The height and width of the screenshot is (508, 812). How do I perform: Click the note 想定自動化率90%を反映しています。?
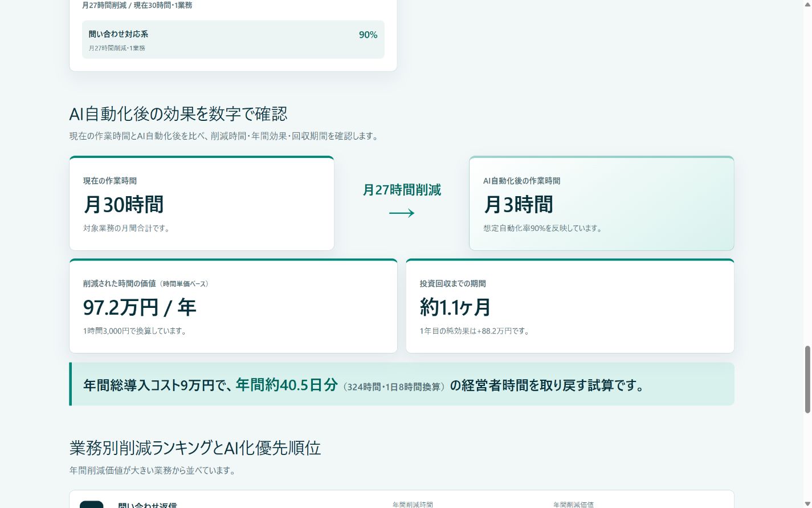click(544, 228)
